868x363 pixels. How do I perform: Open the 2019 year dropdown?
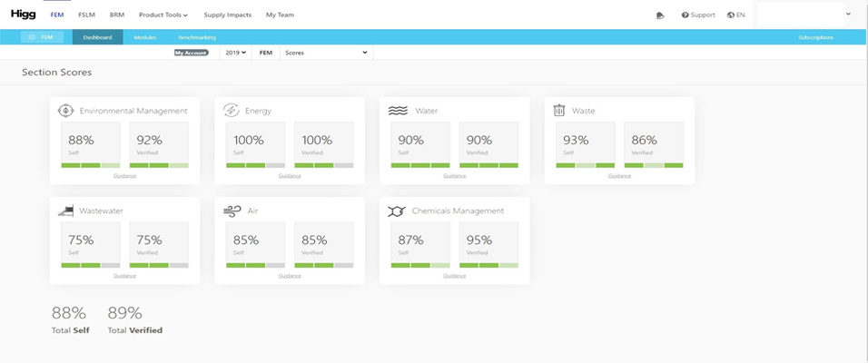coord(235,53)
